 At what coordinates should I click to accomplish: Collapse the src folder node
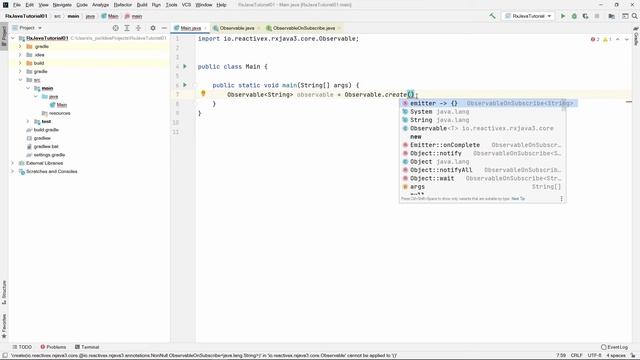[20, 80]
